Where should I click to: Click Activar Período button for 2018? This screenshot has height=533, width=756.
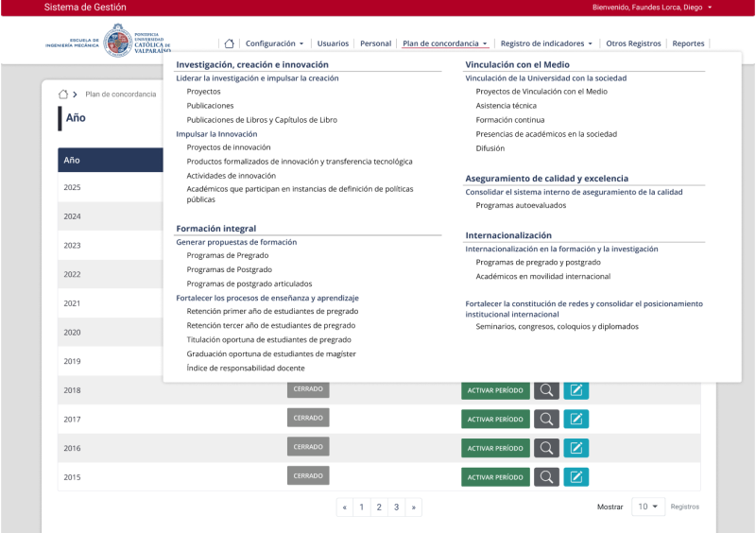click(495, 390)
